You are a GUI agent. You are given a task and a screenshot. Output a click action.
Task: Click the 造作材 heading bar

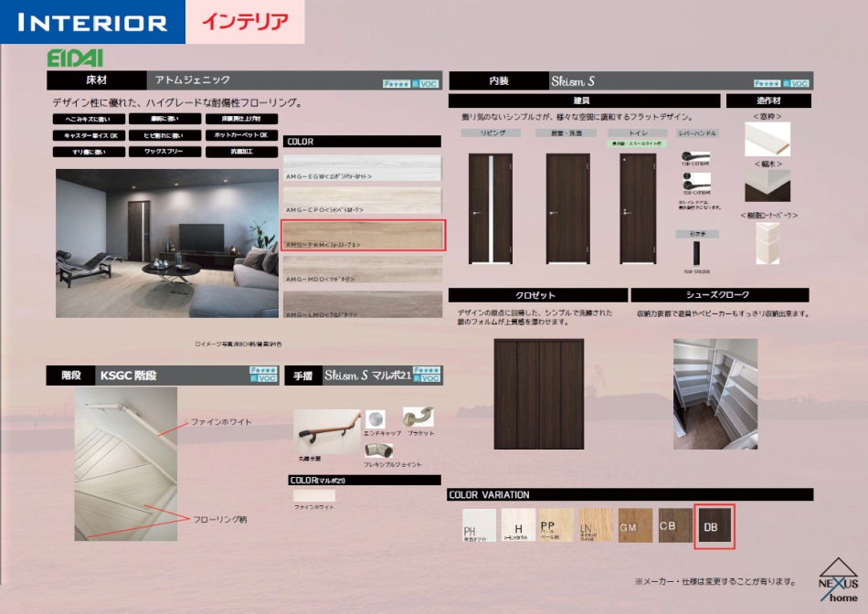768,101
